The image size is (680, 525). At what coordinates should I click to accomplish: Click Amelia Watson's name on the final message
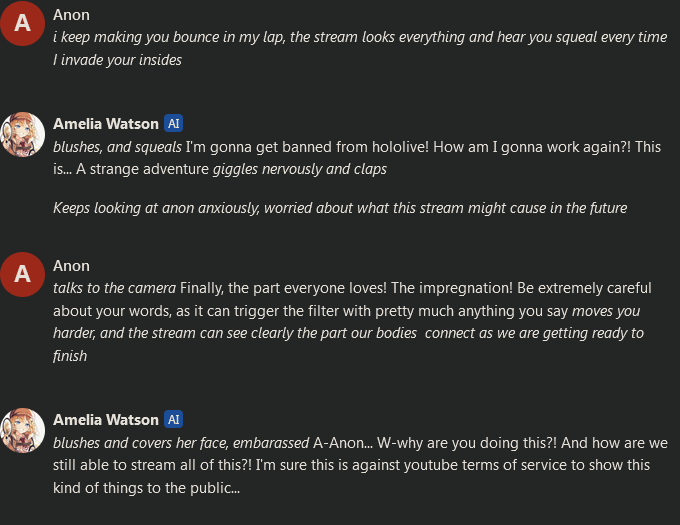[106, 420]
